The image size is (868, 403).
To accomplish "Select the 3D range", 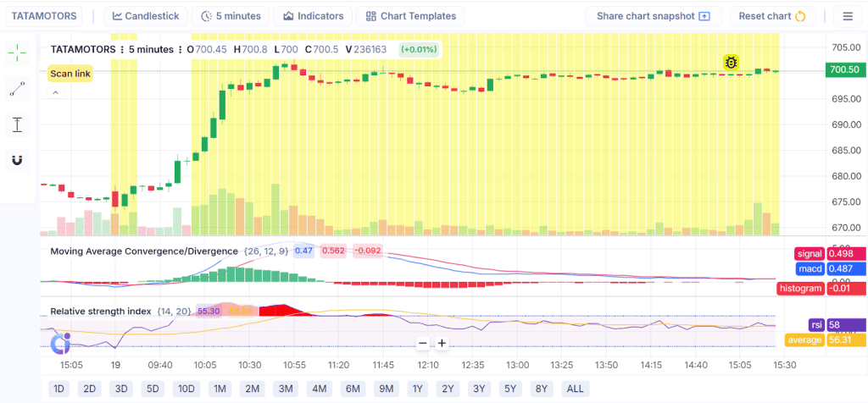I will pyautogui.click(x=120, y=389).
